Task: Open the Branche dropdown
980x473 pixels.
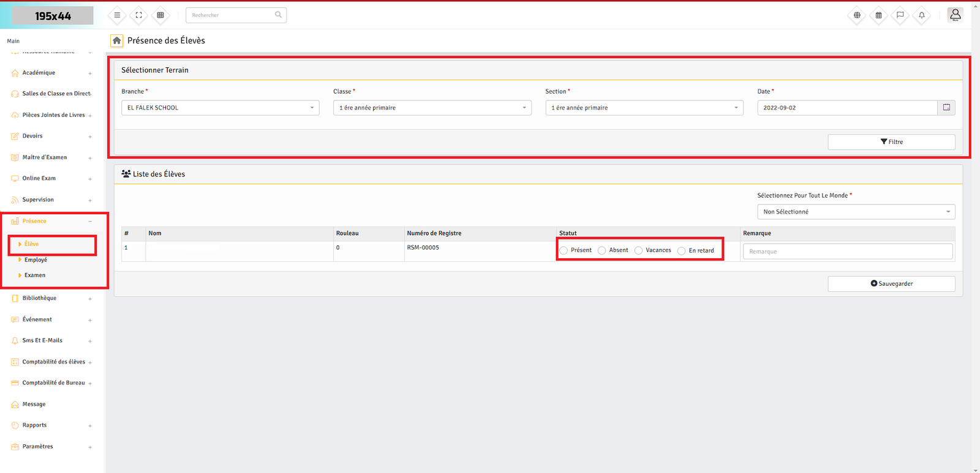Action: (221, 108)
